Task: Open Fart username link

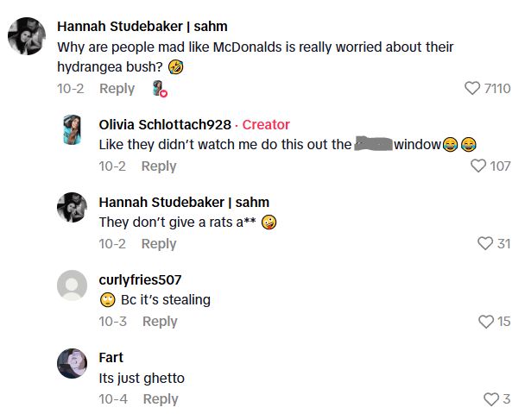Action: pos(111,357)
